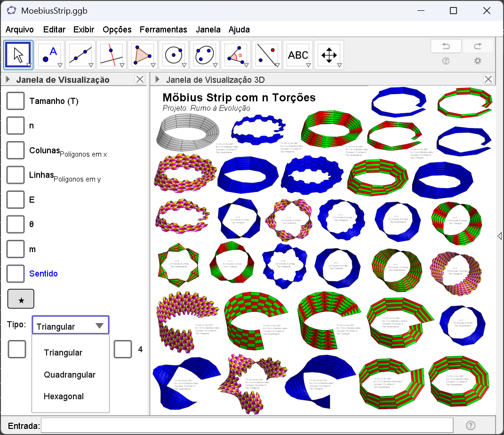Open the Ferramentas menu
Viewport: 504px width, 435px height.
pos(163,29)
